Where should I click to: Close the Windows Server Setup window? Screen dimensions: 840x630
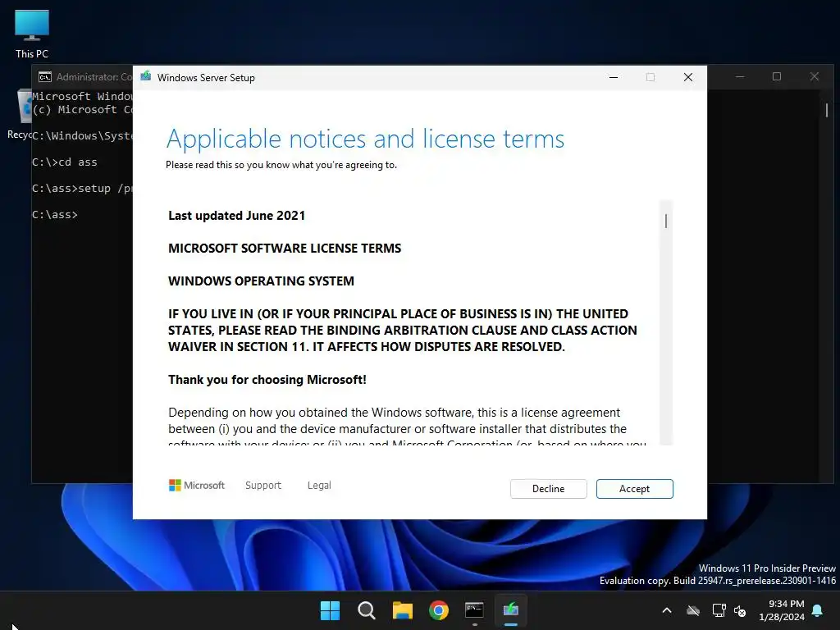click(688, 77)
